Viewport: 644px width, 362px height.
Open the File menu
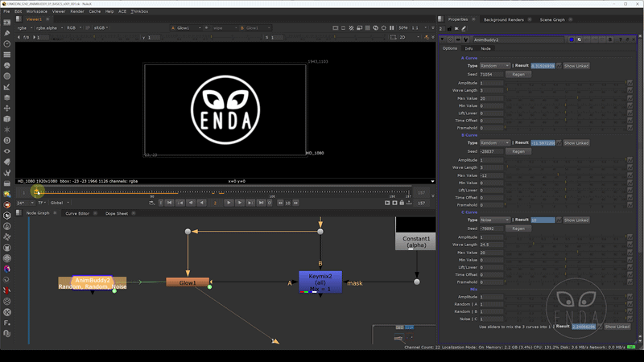tap(6, 11)
